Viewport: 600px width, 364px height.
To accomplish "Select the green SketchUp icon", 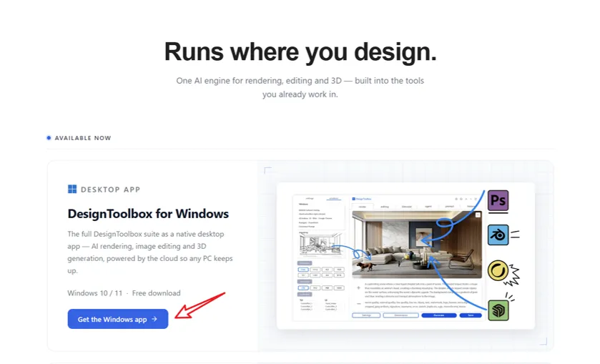I will click(x=498, y=310).
